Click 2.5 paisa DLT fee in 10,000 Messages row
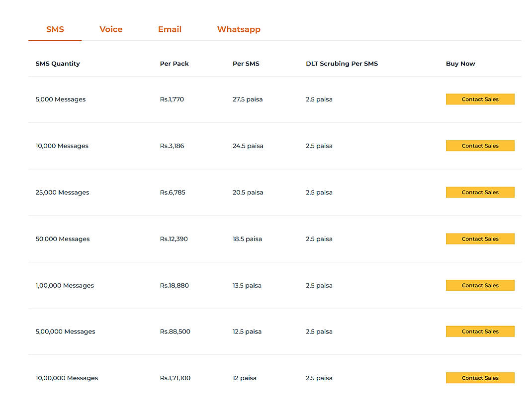This screenshot has width=532, height=420. click(x=319, y=146)
